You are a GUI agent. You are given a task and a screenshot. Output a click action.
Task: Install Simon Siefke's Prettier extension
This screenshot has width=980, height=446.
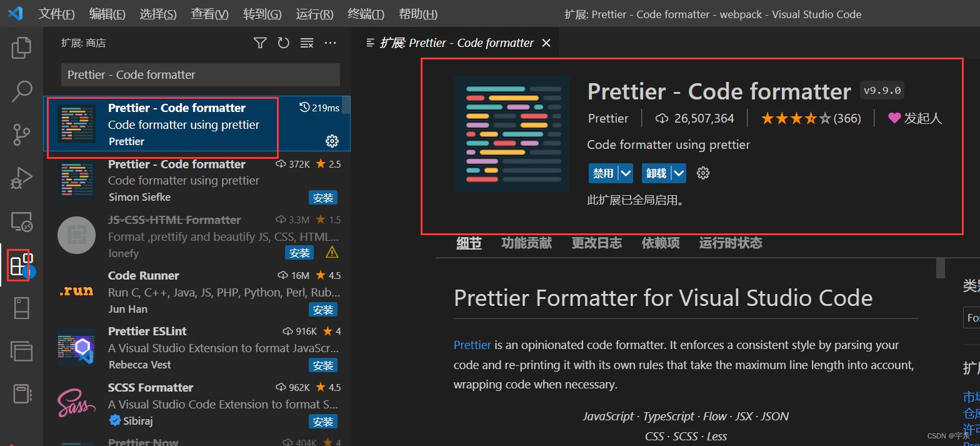pos(323,198)
